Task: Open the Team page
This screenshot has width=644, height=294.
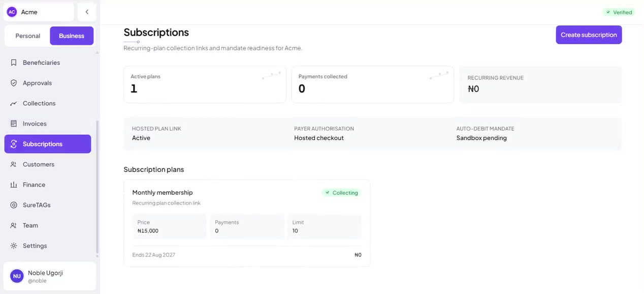Action: [48, 225]
